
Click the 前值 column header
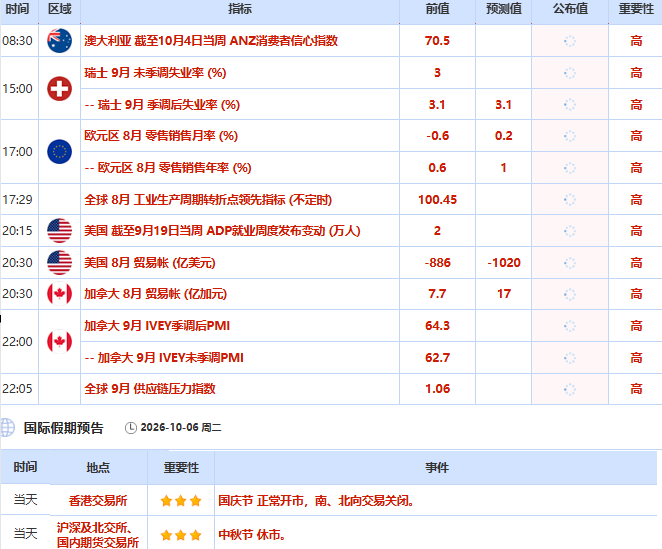pos(437,9)
